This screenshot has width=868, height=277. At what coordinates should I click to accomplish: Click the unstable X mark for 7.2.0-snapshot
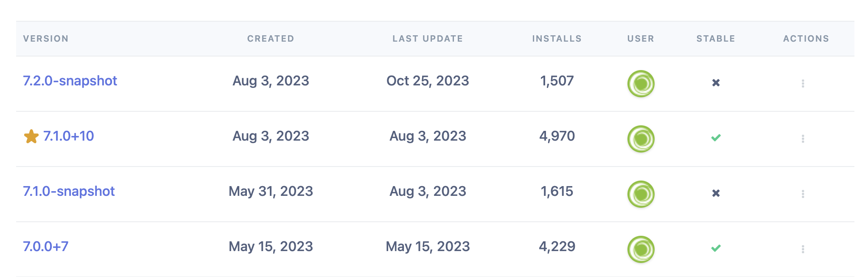click(x=716, y=83)
